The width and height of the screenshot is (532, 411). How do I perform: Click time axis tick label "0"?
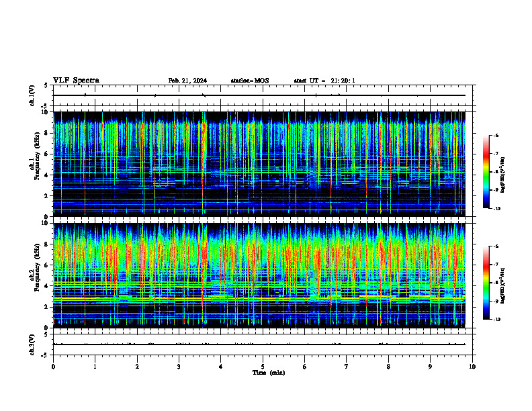click(53, 367)
